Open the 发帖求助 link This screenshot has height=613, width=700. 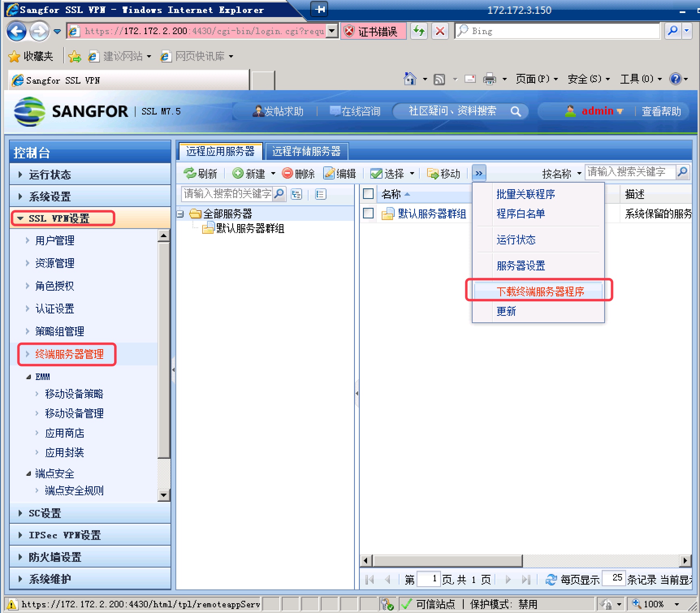click(279, 111)
